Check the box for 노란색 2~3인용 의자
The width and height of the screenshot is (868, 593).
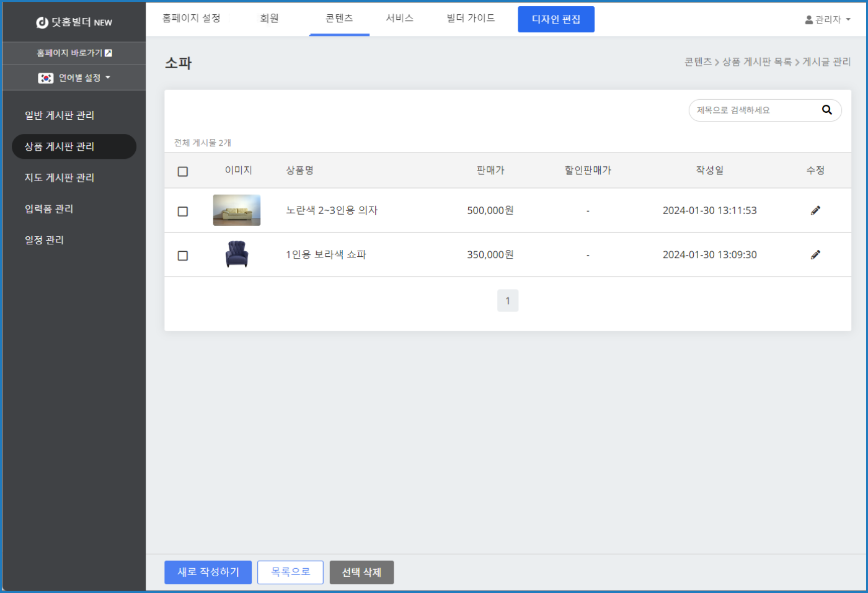coord(183,212)
